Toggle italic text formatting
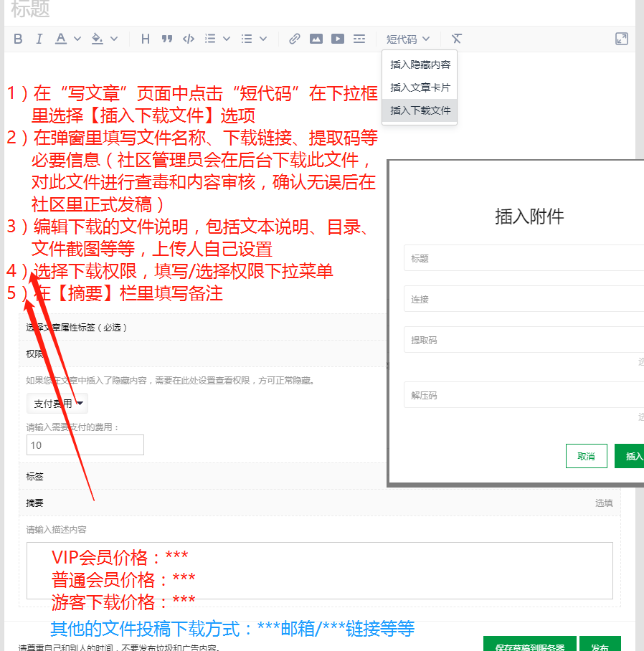The image size is (644, 651). pos(39,39)
